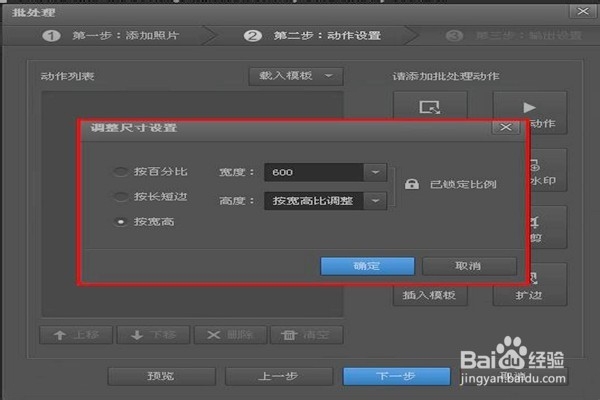Close the 批处理 window
The image size is (600, 400).
(583, 11)
